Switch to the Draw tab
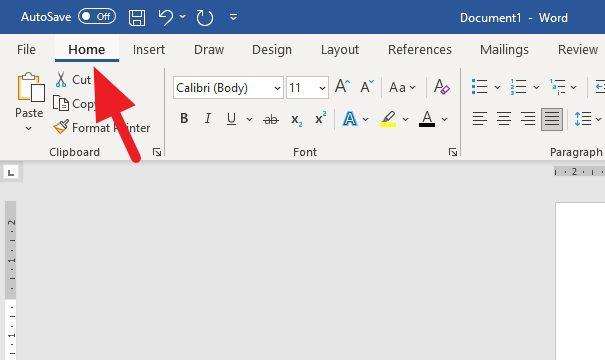Viewport: 605px width, 360px height. point(209,49)
